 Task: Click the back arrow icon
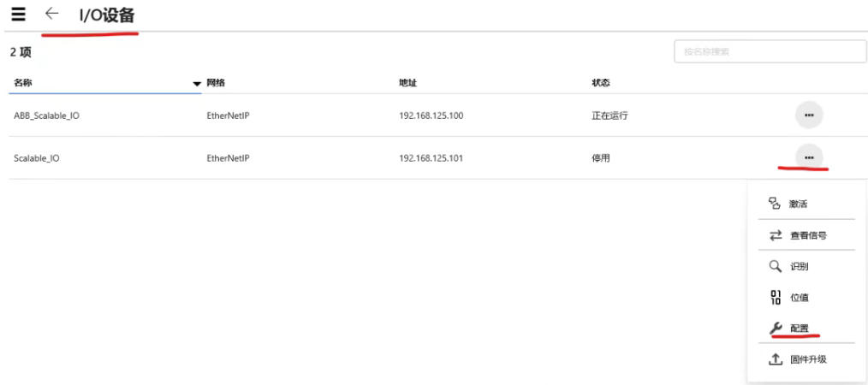click(52, 14)
